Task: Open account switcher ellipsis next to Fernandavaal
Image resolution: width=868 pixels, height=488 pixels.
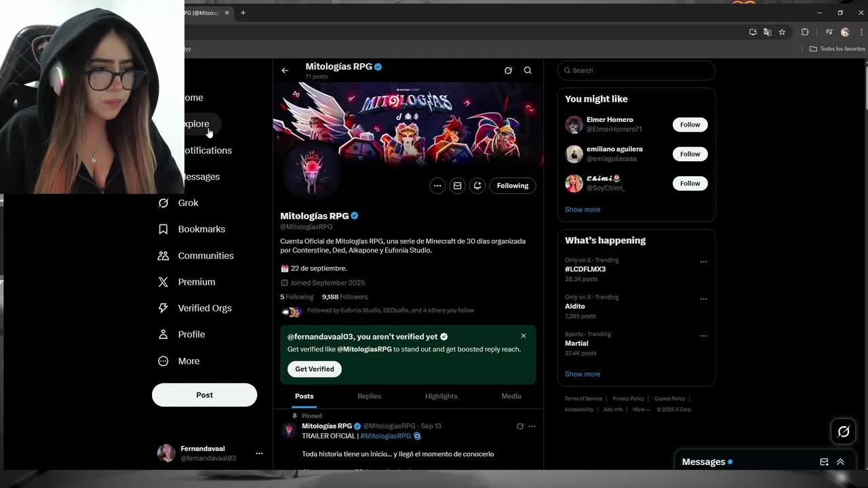Action: click(x=259, y=453)
